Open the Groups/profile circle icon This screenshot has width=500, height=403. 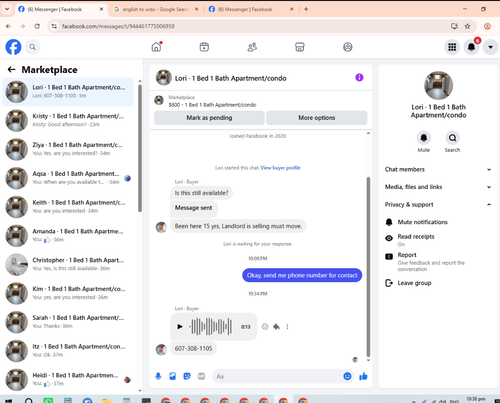(x=348, y=47)
